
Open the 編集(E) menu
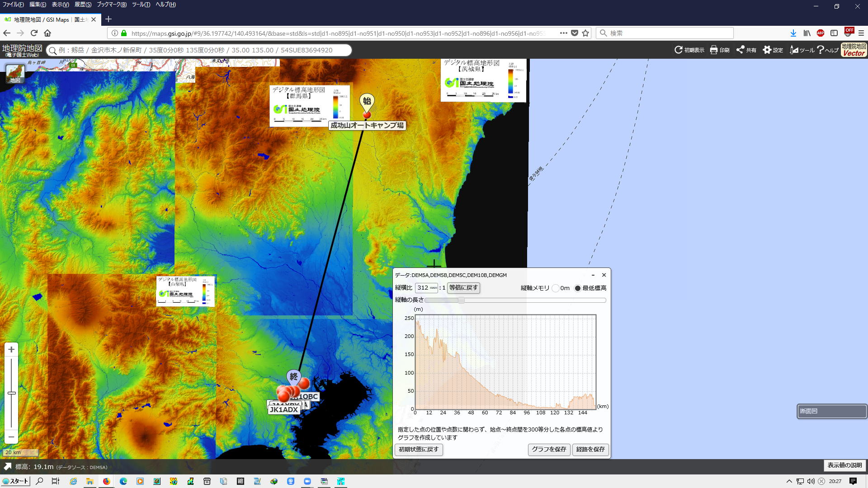(38, 5)
